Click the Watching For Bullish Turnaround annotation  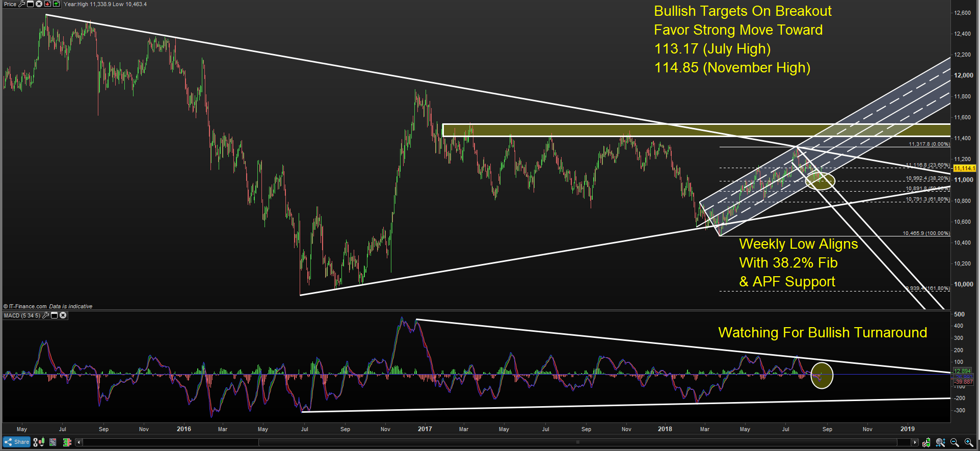tap(823, 333)
